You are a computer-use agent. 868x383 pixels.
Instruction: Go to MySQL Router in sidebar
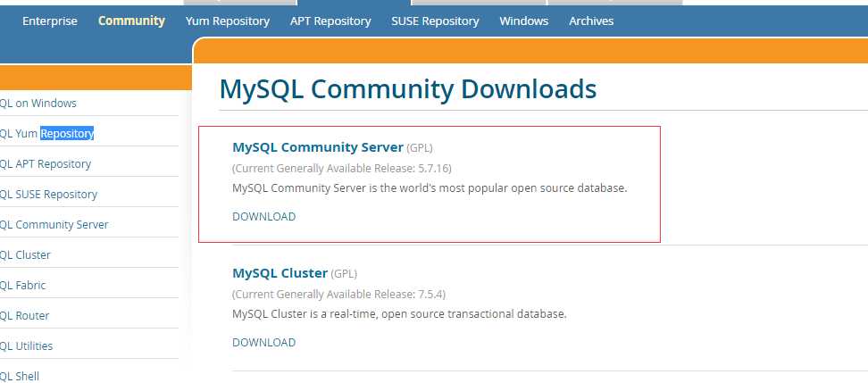24,316
